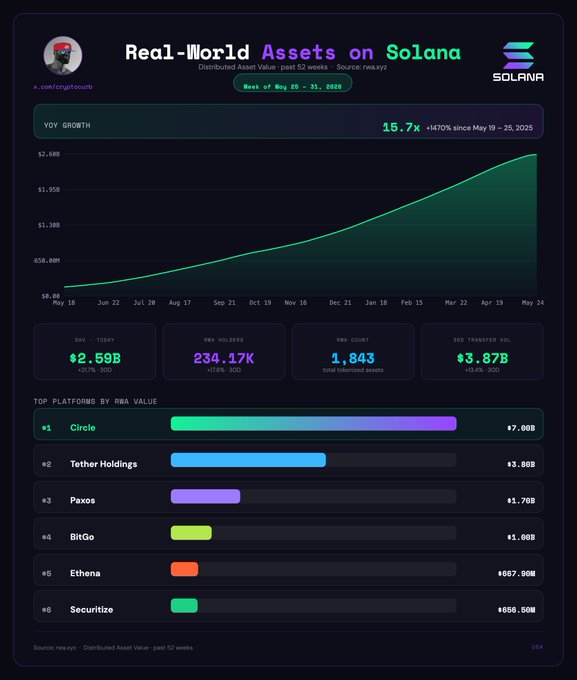Click the footer source attribution text

pos(113,647)
